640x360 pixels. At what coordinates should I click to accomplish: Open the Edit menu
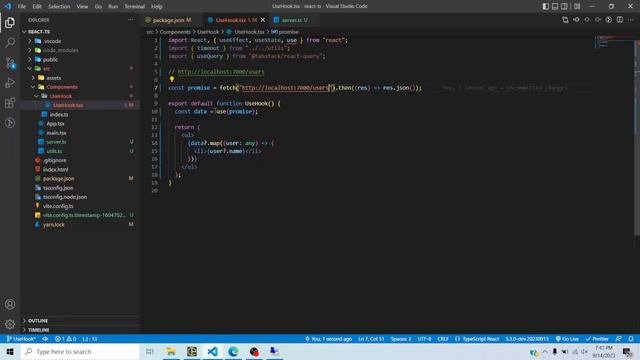click(37, 7)
